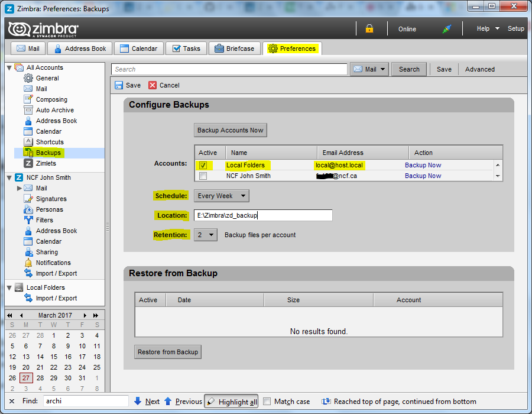
Task: Select March 27 in mini calendar
Action: pyautogui.click(x=26, y=378)
